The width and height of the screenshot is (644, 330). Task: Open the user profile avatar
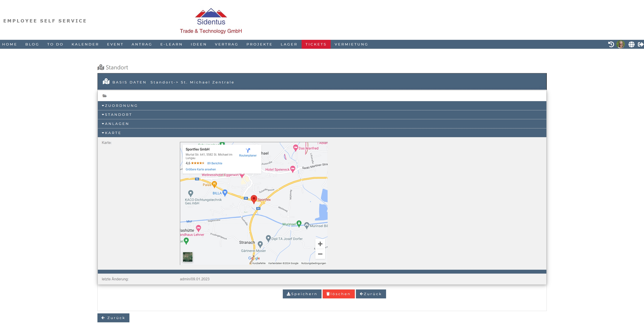(621, 44)
